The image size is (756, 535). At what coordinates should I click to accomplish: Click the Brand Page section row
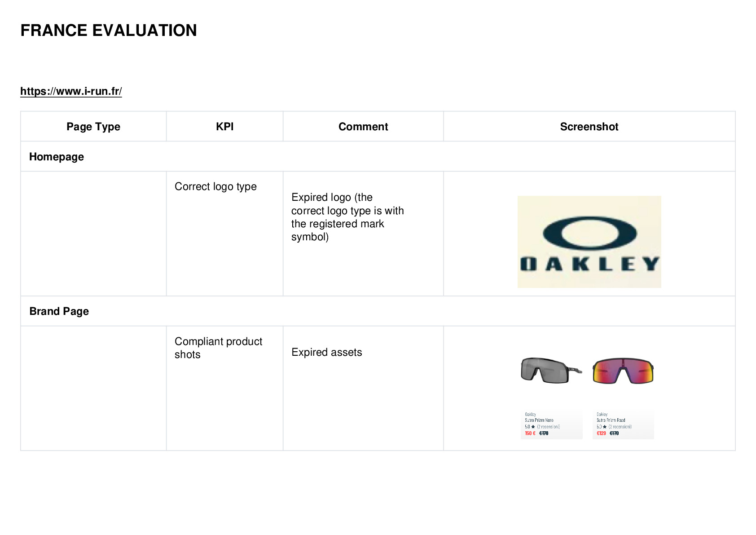point(378,311)
